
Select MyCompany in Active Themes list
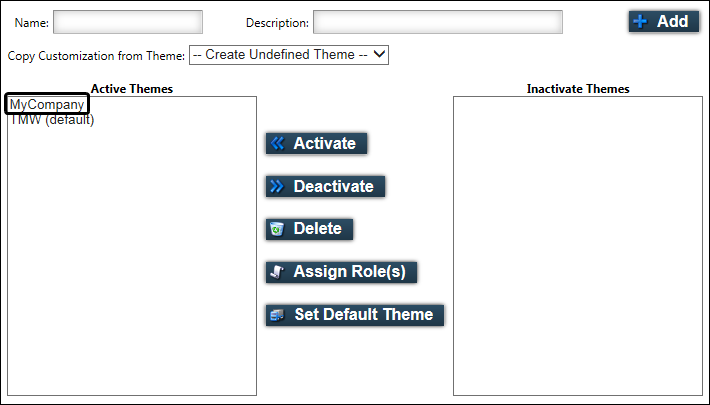coord(47,104)
